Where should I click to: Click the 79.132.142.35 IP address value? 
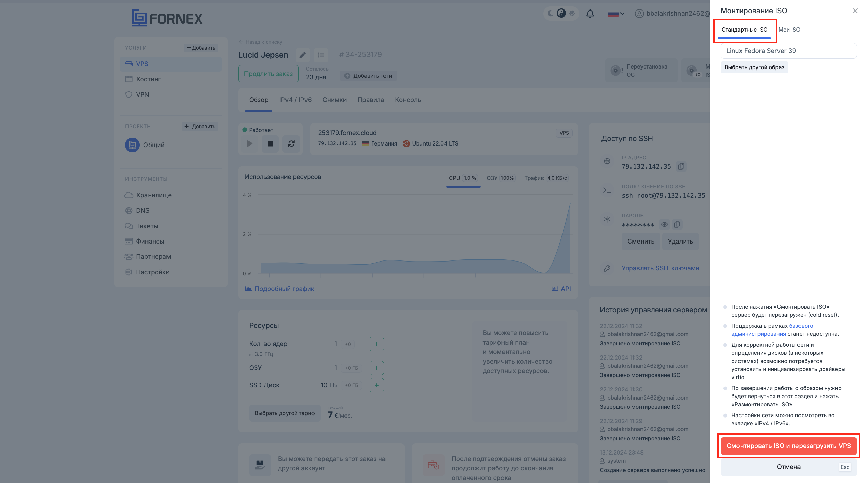click(646, 166)
